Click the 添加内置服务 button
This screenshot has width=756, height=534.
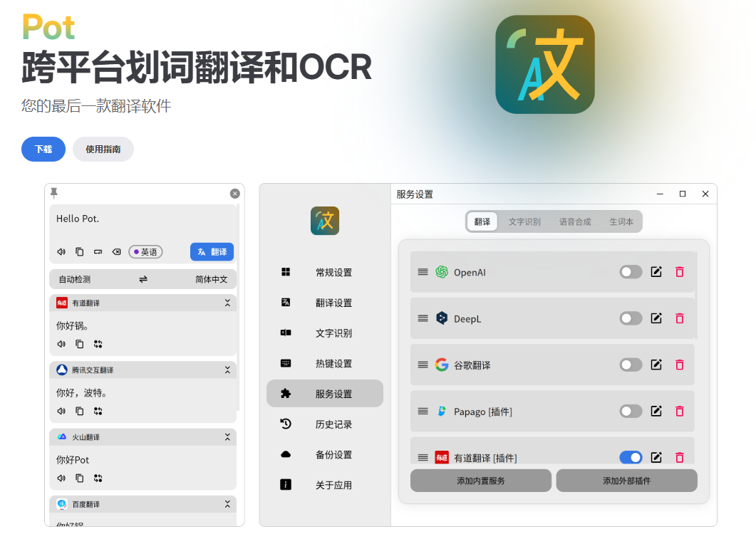pos(481,481)
